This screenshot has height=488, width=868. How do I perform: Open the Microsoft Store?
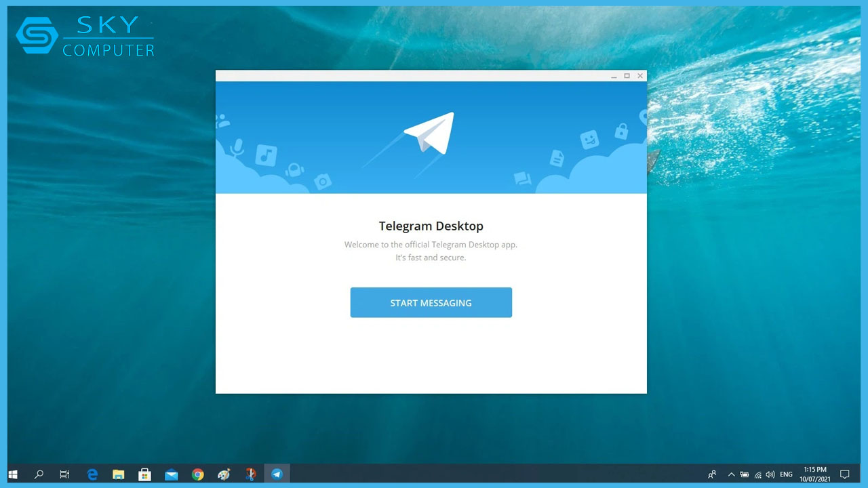tap(144, 474)
